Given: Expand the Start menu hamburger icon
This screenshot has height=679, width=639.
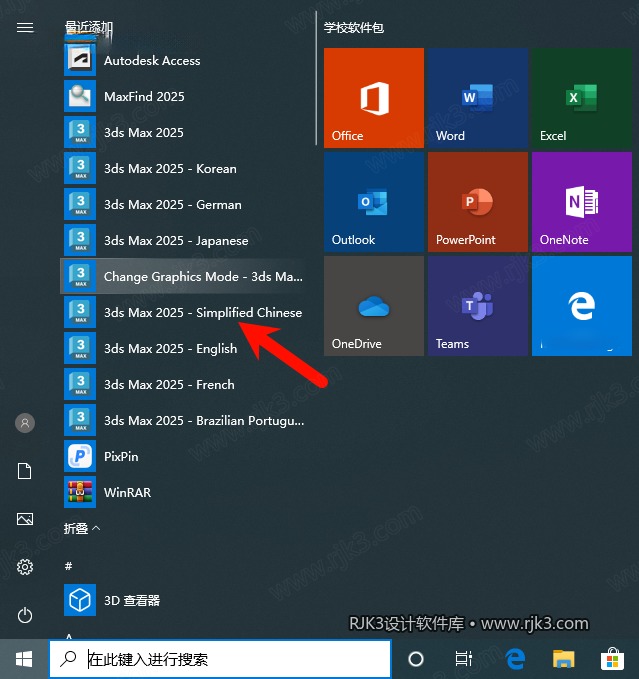Looking at the screenshot, I should [x=25, y=28].
